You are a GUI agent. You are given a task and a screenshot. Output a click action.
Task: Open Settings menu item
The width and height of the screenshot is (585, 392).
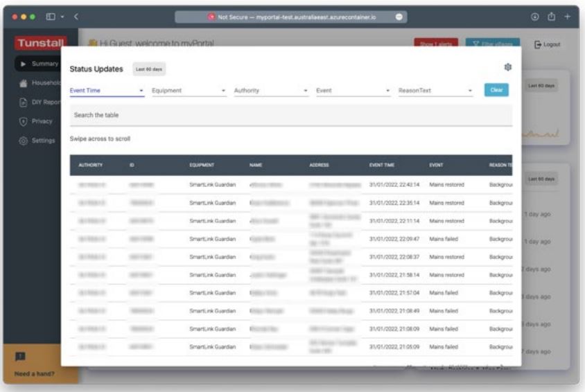[37, 141]
